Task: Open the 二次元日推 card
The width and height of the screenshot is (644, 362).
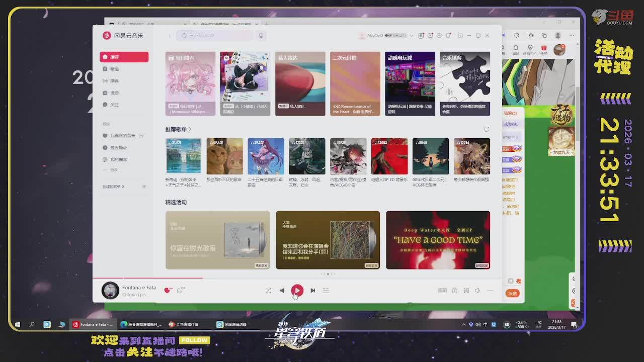Action: 355,83
